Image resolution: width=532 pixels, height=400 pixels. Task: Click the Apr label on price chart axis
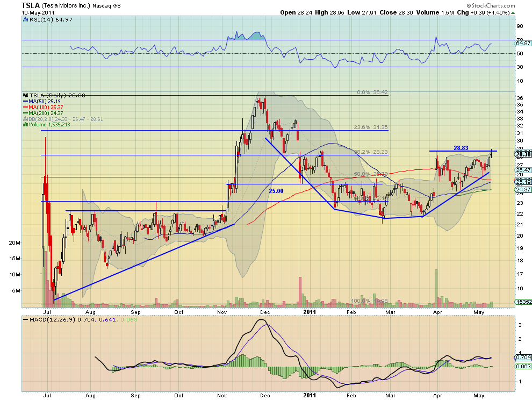[437, 312]
